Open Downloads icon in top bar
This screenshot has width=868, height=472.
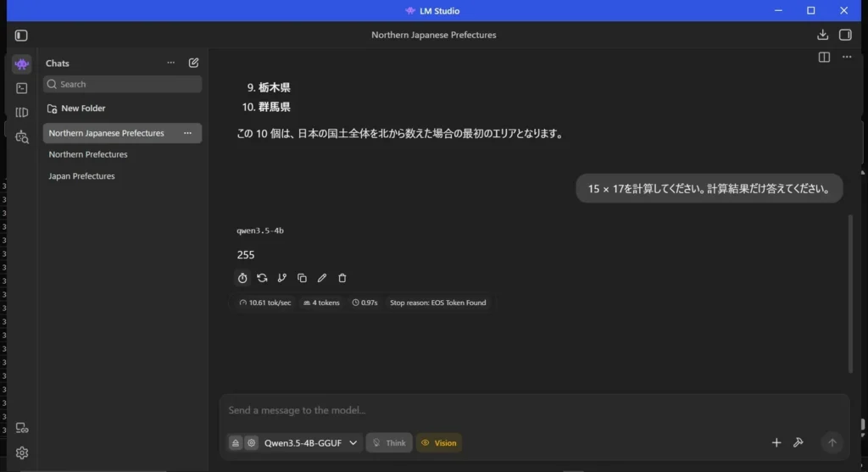822,35
